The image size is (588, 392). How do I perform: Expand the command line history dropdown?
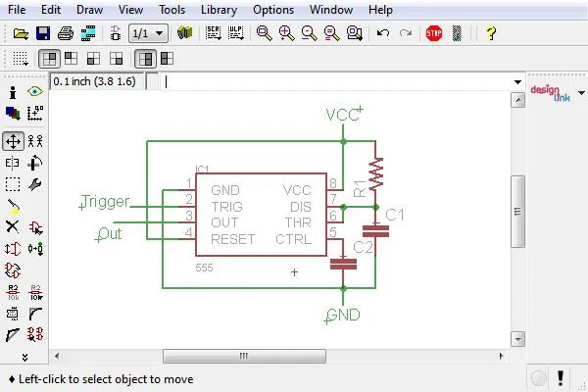point(517,81)
